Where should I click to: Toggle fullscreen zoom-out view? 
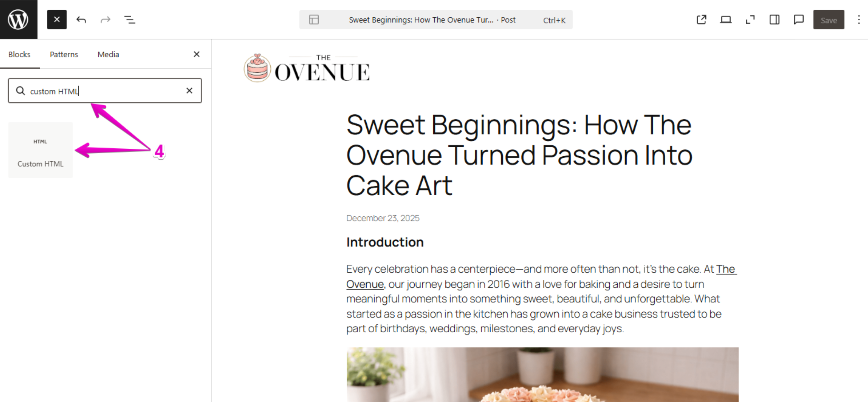750,20
